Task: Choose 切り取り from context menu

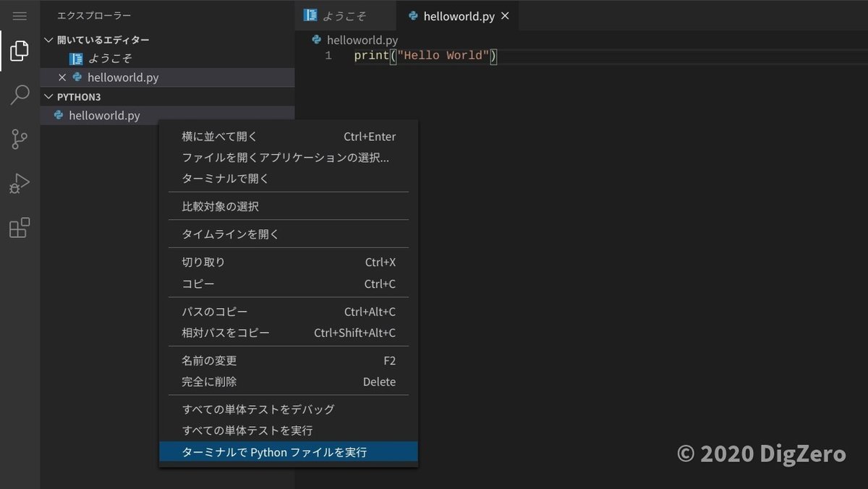Action: [289, 263]
